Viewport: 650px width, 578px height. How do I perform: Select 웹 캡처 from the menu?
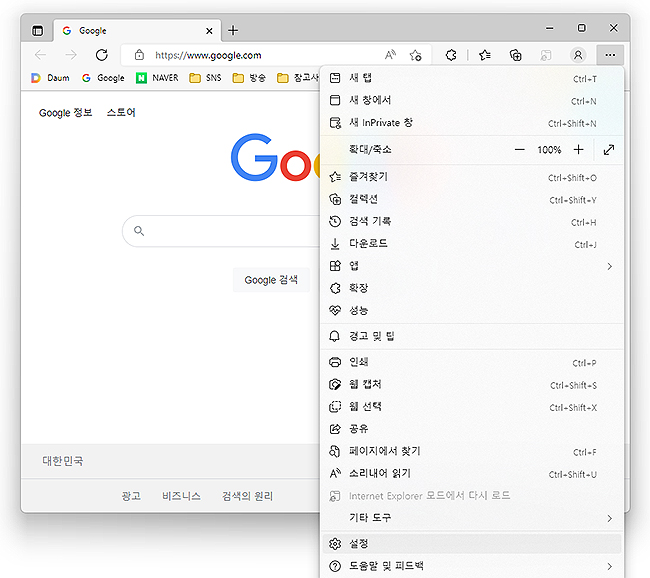click(x=472, y=385)
